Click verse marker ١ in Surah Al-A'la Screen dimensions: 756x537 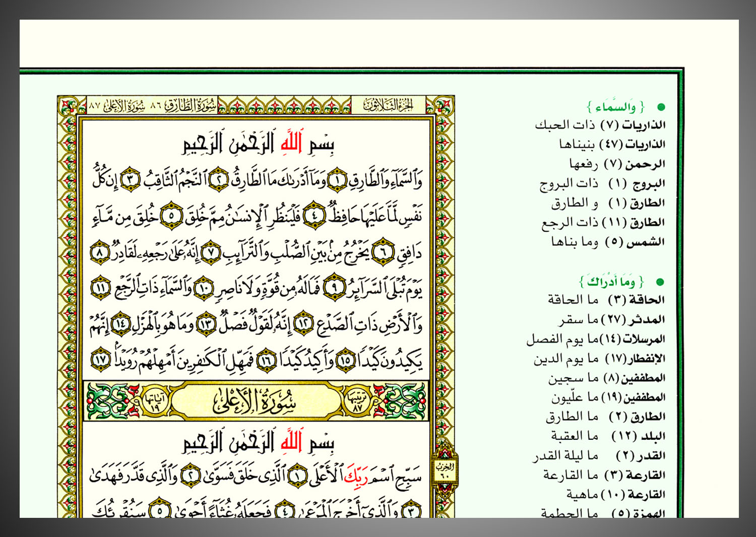[x=297, y=476]
